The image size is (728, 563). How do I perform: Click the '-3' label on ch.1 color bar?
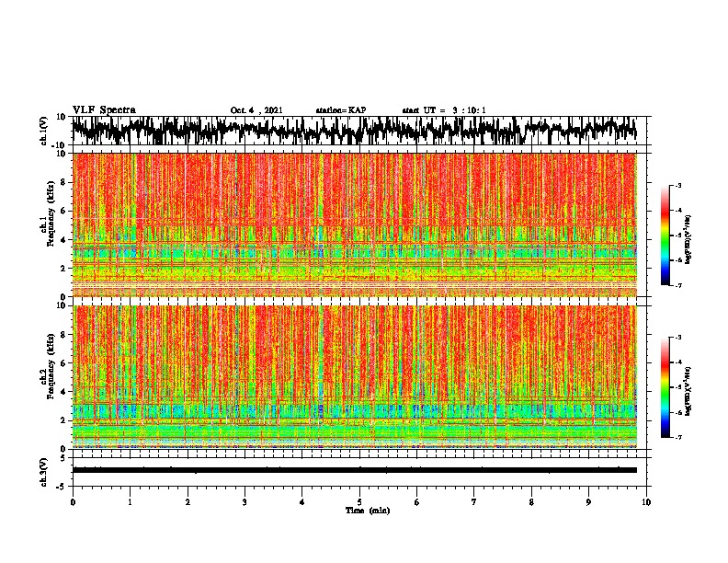click(x=677, y=186)
